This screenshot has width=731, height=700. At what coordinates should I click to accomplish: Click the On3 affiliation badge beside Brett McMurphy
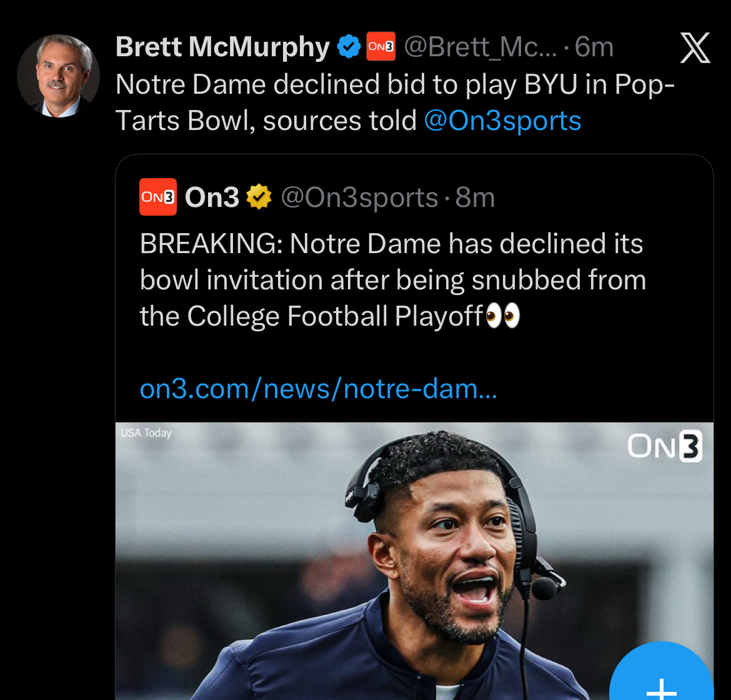click(x=380, y=47)
